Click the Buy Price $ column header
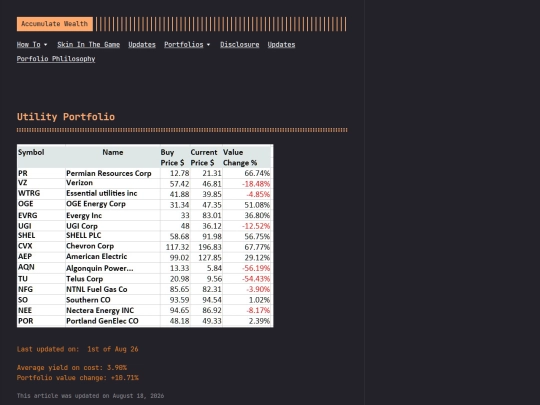The image size is (540, 405). click(173, 157)
